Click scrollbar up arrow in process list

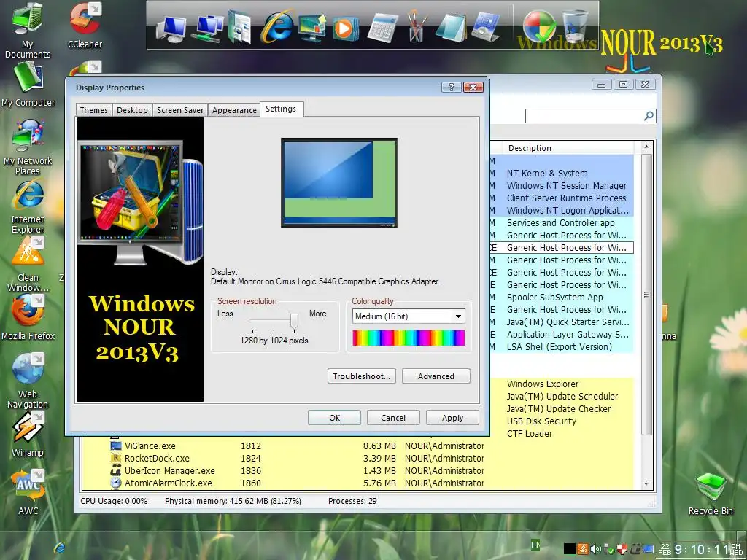[x=646, y=147]
